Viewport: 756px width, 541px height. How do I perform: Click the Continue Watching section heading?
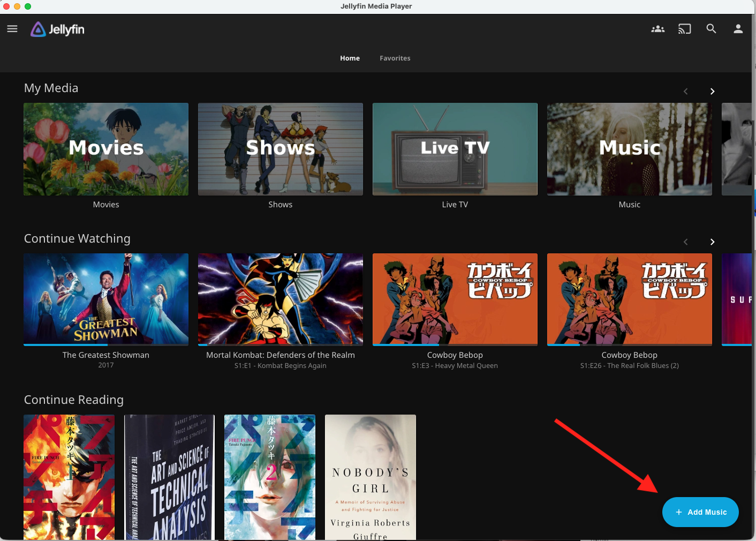(x=77, y=239)
